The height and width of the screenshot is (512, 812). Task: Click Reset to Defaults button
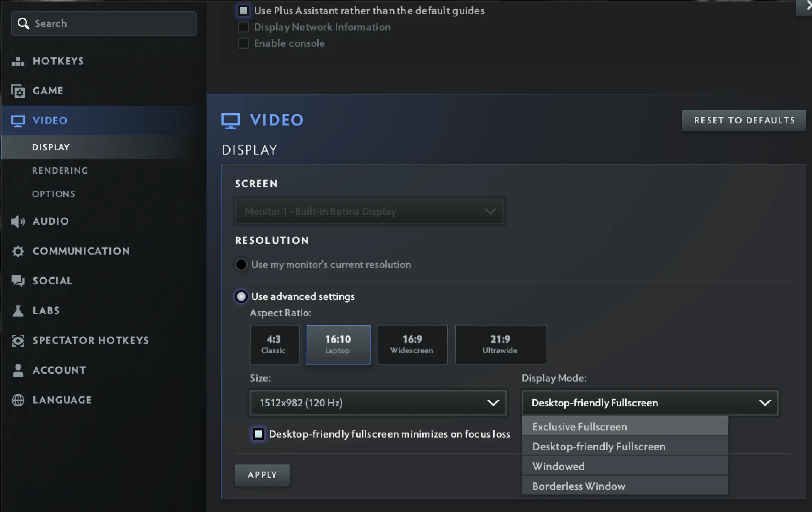(744, 121)
